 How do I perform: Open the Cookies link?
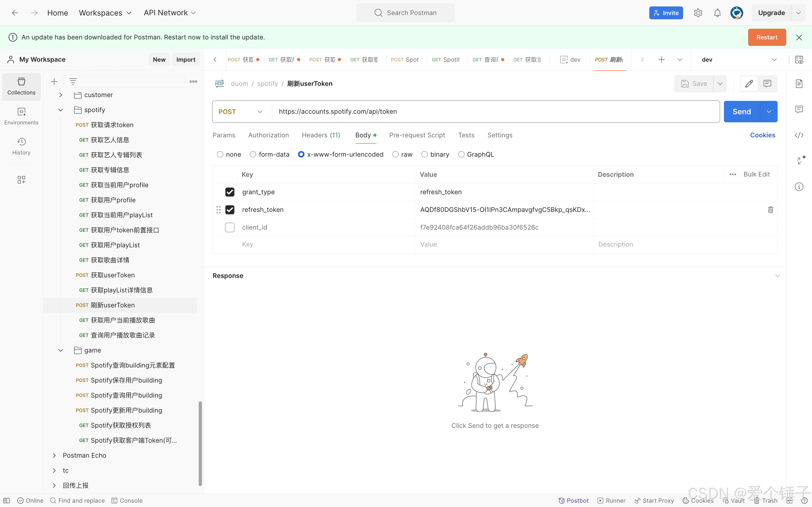tap(762, 135)
